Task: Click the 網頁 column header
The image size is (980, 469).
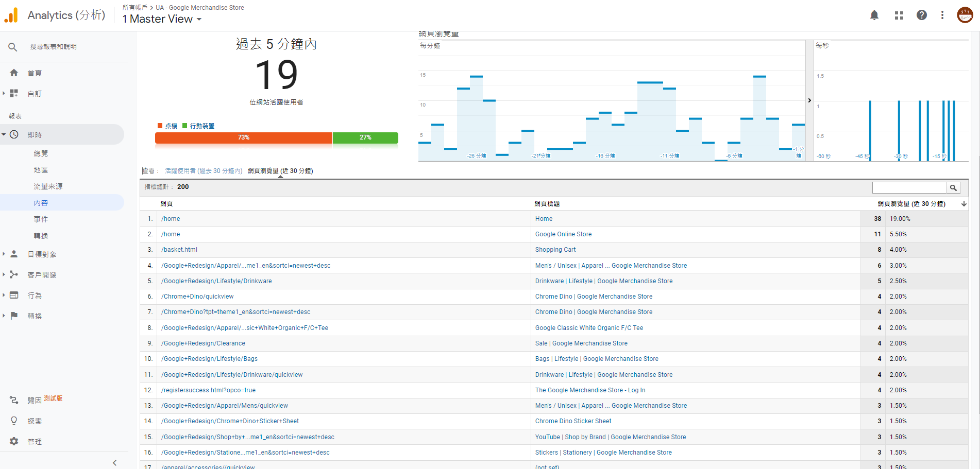Action: point(166,204)
